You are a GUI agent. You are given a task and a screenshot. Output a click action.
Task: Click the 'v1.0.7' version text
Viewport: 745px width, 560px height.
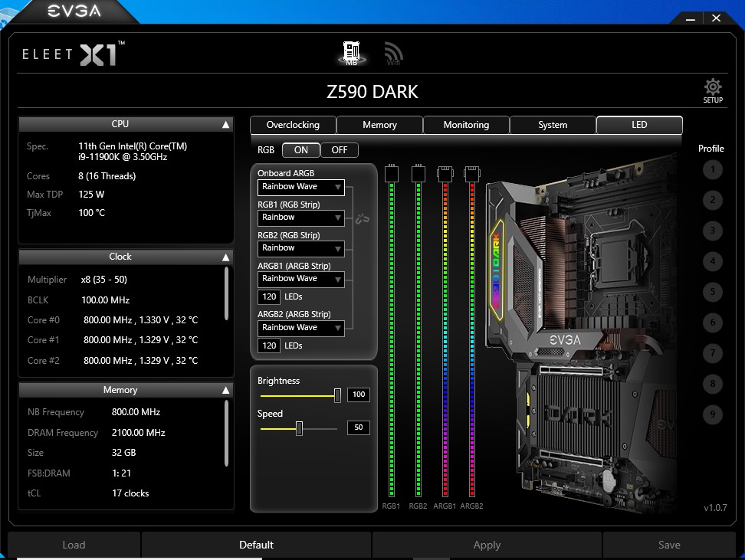[x=715, y=508]
